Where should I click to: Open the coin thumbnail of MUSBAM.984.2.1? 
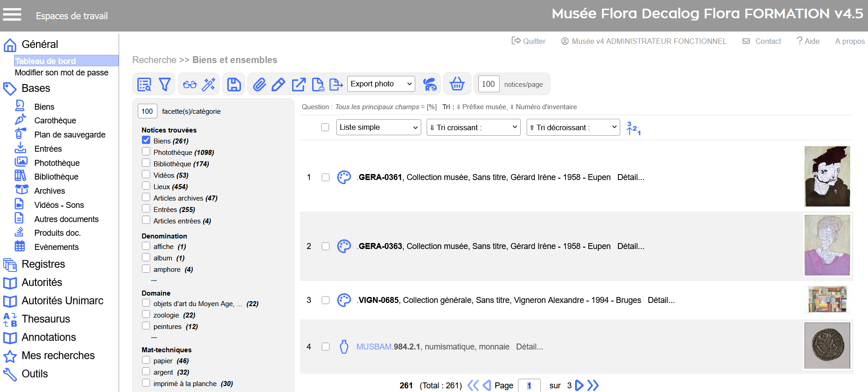pyautogui.click(x=827, y=346)
